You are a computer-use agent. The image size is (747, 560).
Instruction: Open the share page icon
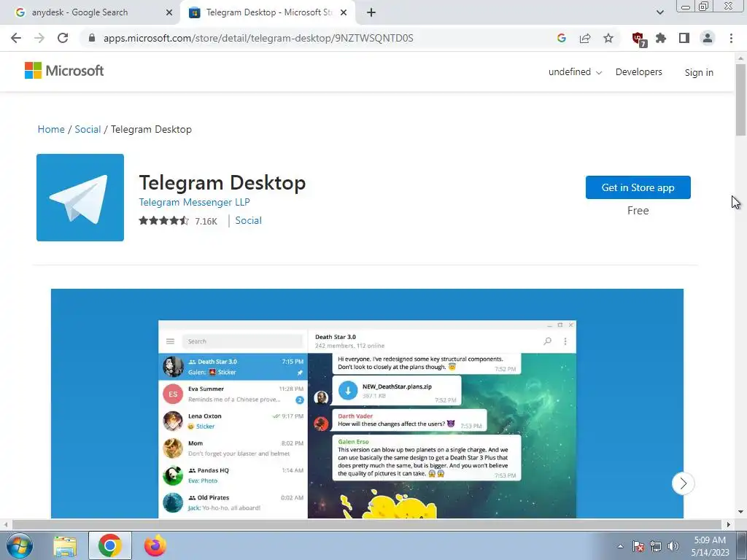point(585,38)
